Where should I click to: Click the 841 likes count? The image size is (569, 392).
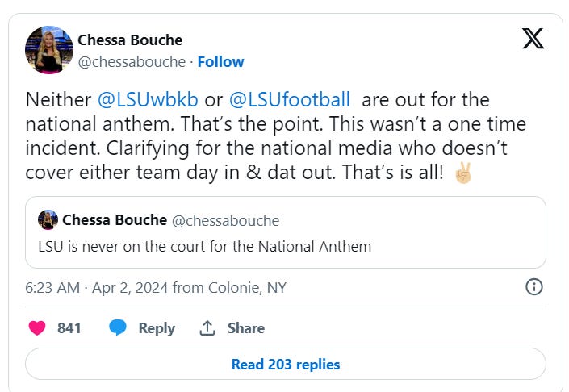click(69, 327)
